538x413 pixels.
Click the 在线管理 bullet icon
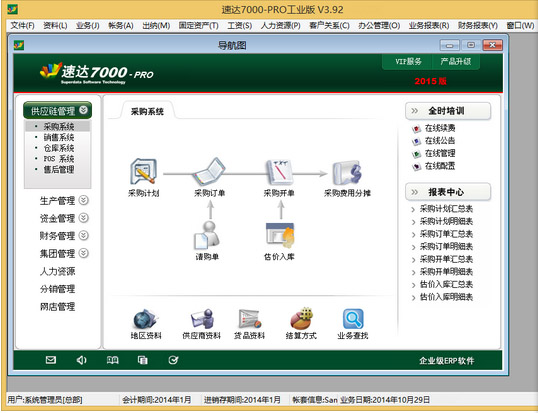coord(416,154)
